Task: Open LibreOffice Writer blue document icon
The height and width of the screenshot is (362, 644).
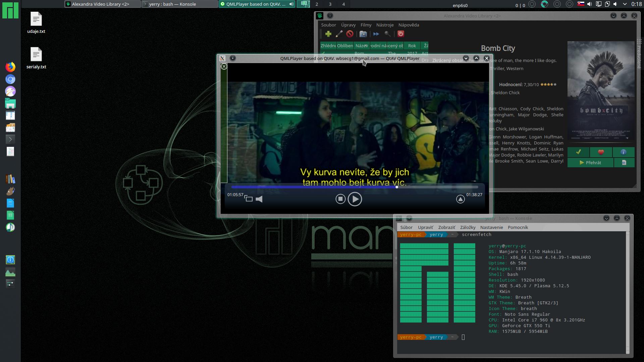Action: pyautogui.click(x=10, y=203)
